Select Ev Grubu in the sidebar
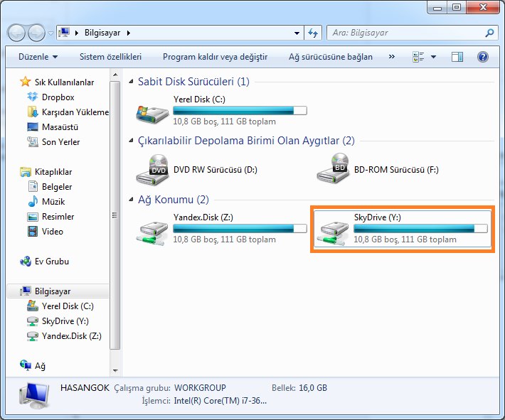 44,262
